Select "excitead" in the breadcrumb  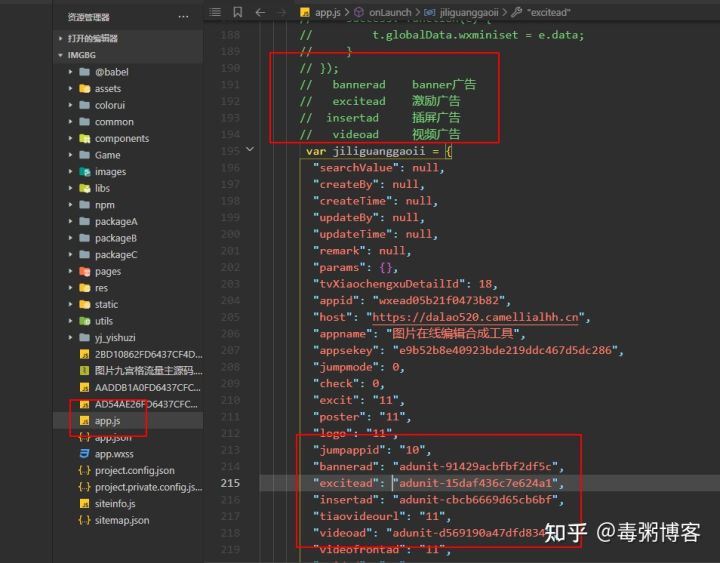point(548,12)
